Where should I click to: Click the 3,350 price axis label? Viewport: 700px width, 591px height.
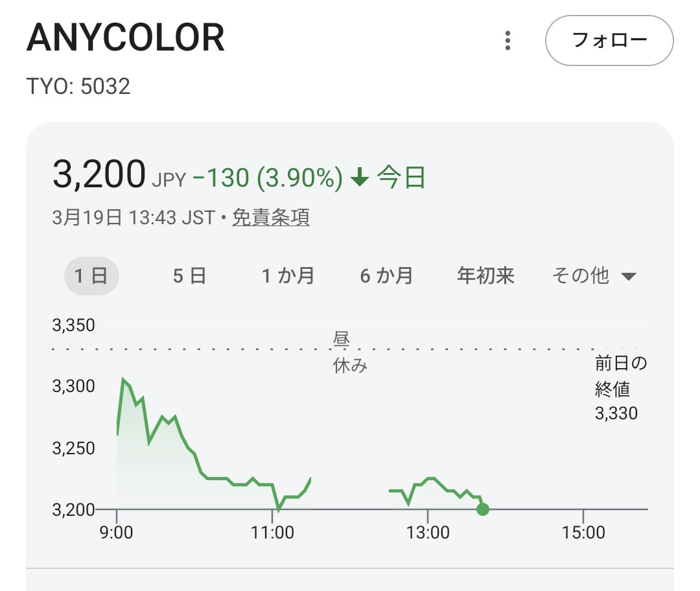tap(73, 325)
